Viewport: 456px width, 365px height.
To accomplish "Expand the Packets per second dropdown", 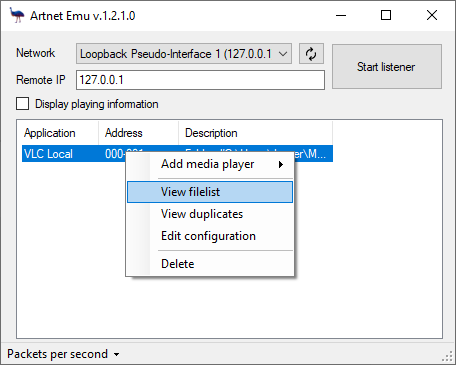I will [x=63, y=354].
